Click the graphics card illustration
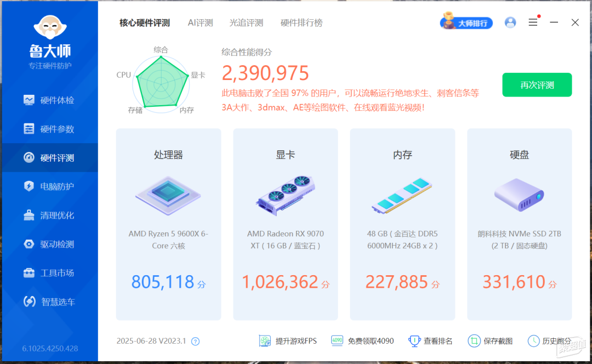592x364 pixels. (286, 195)
